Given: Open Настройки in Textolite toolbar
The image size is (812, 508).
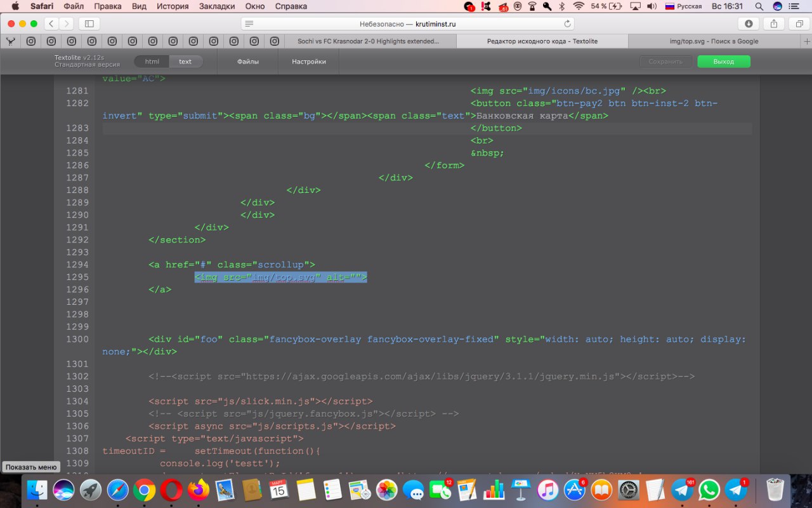Looking at the screenshot, I should coord(309,62).
